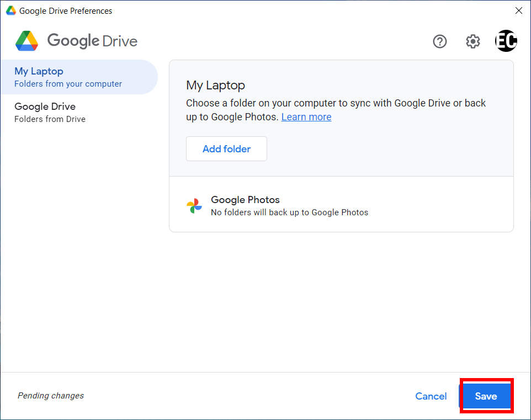Click the EC account avatar

506,41
